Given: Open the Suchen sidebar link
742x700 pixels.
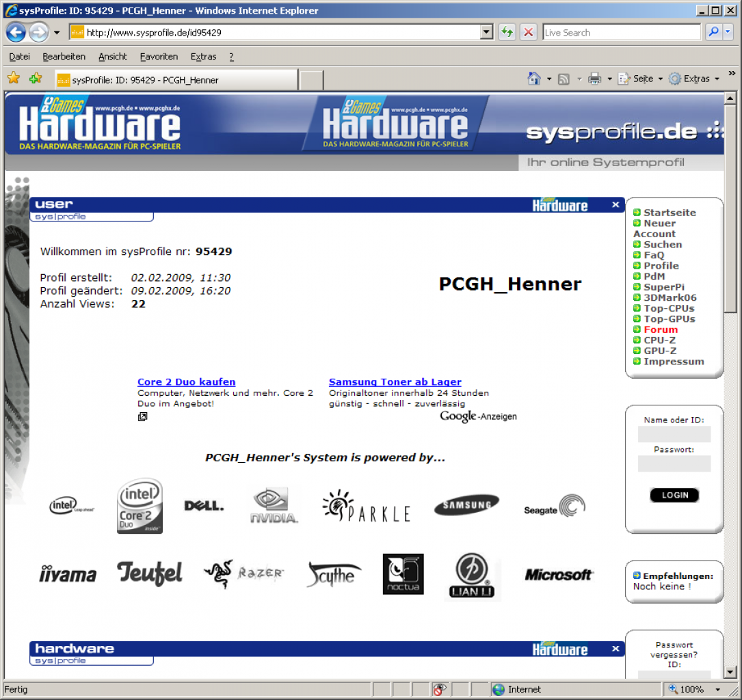Looking at the screenshot, I should (x=662, y=245).
